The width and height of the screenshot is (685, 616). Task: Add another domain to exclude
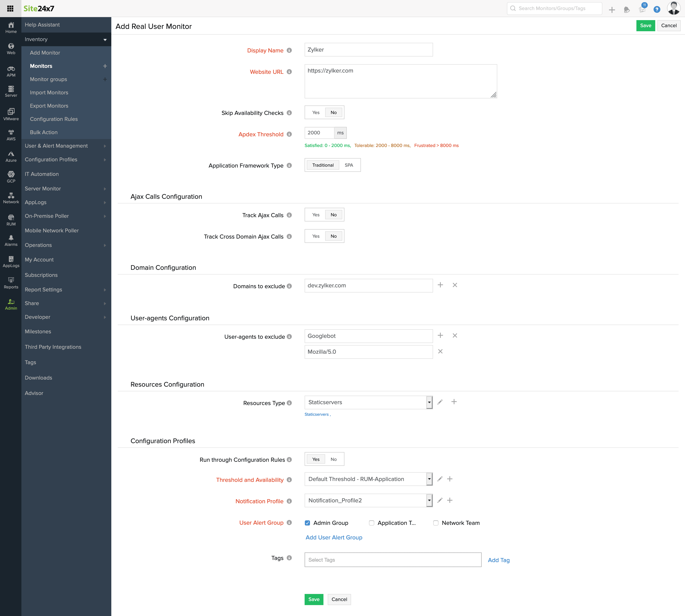coord(440,285)
